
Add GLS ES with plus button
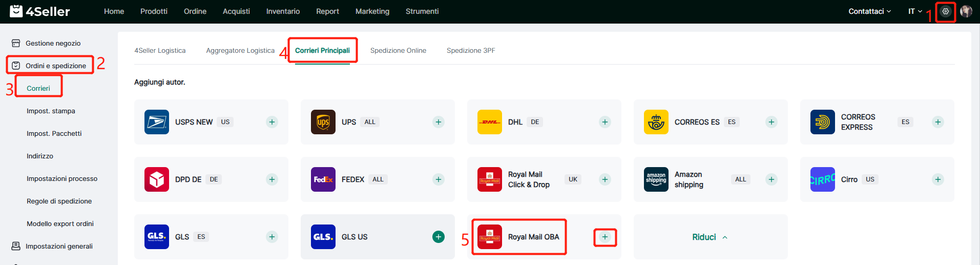272,237
